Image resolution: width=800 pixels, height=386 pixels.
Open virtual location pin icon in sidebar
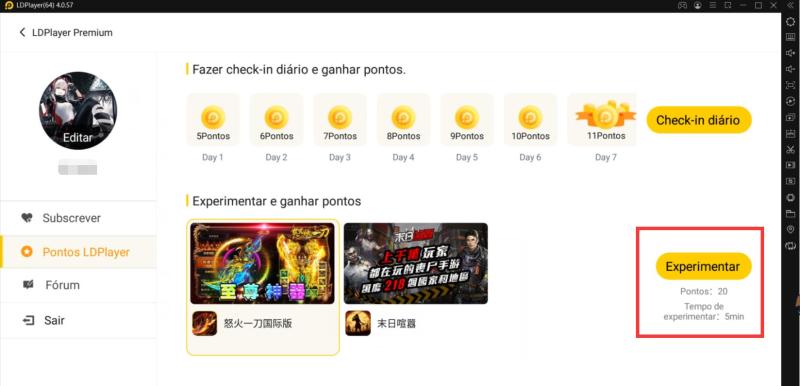pos(790,229)
